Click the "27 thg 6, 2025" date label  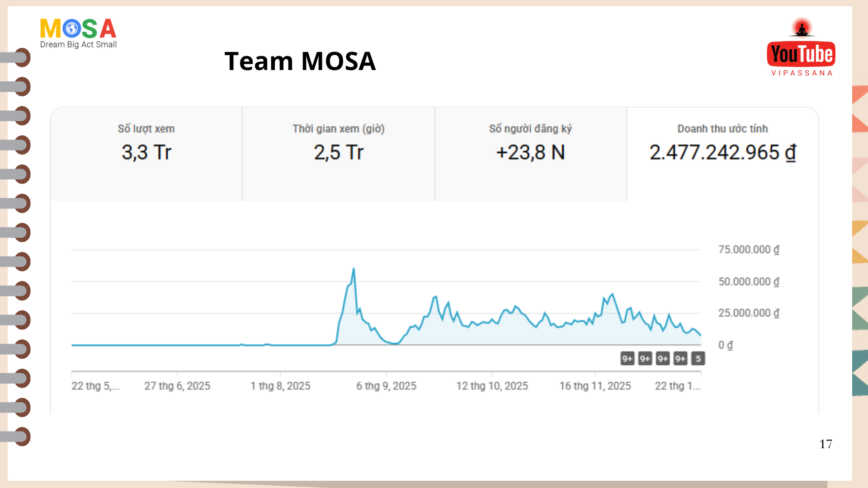coord(177,386)
